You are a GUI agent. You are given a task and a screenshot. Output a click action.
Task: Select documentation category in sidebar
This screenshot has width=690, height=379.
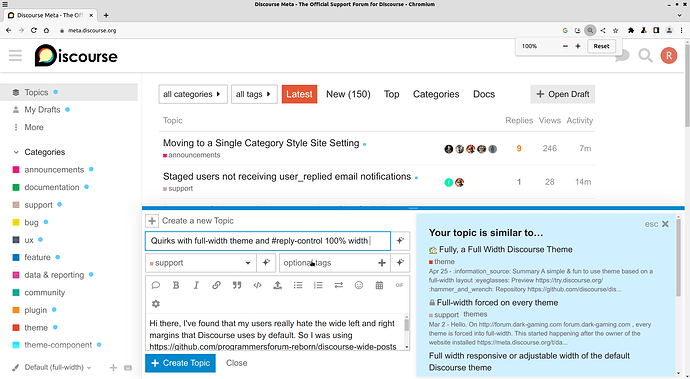pos(51,187)
